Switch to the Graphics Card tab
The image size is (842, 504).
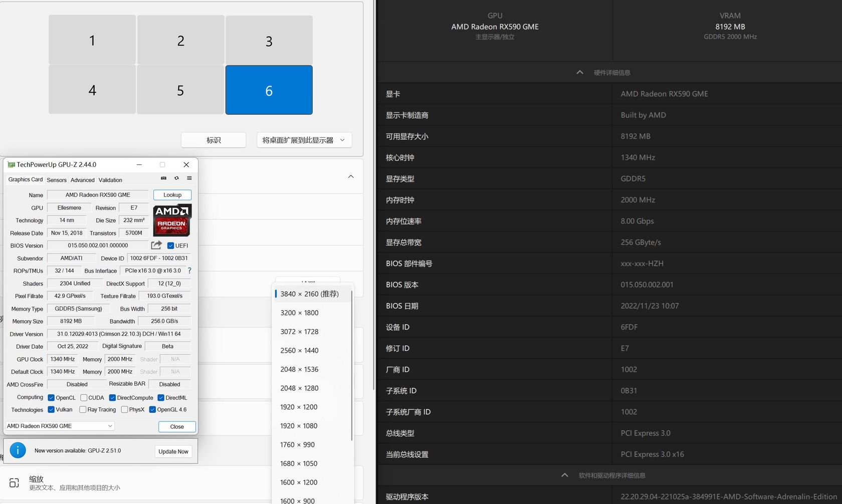26,179
